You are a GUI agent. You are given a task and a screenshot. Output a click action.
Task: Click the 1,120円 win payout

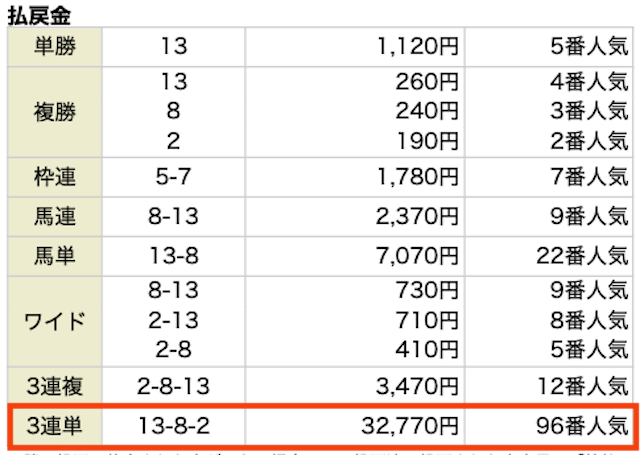418,47
